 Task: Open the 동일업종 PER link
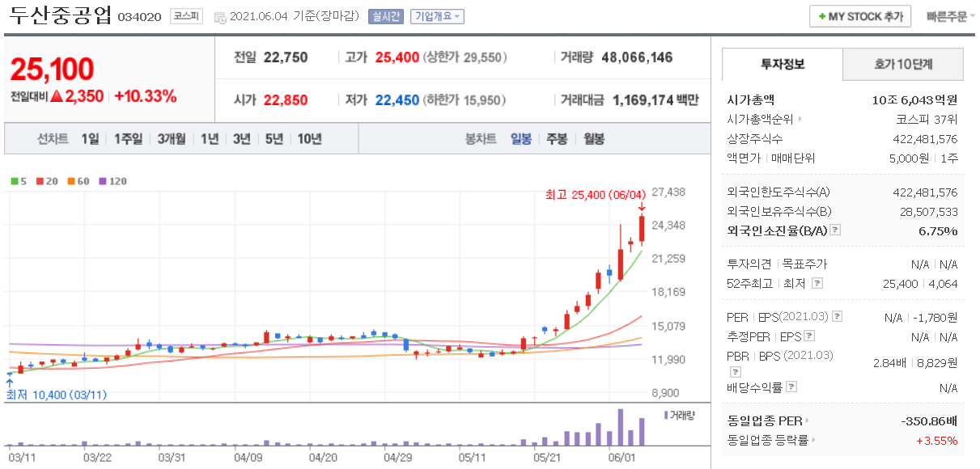click(x=769, y=420)
